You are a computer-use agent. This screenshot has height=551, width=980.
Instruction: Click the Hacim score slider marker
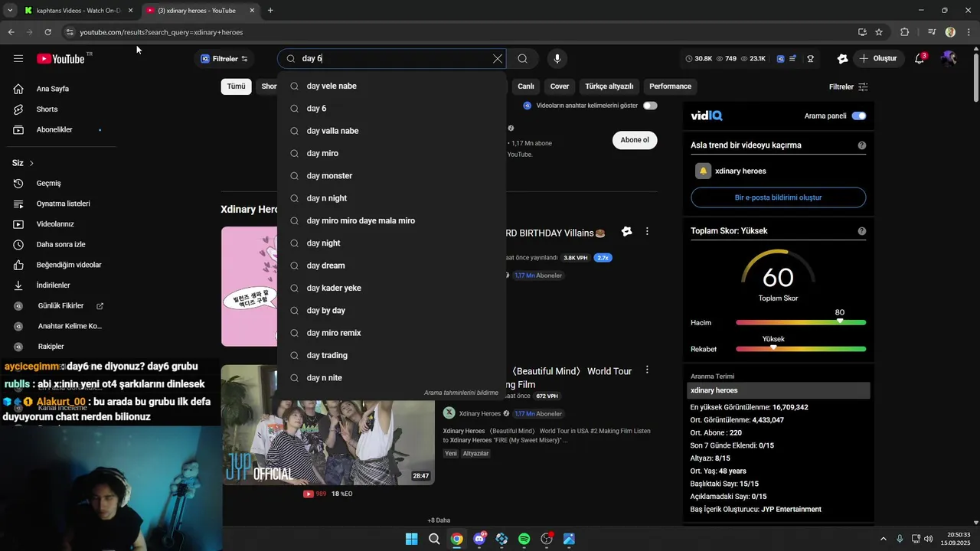tap(840, 321)
